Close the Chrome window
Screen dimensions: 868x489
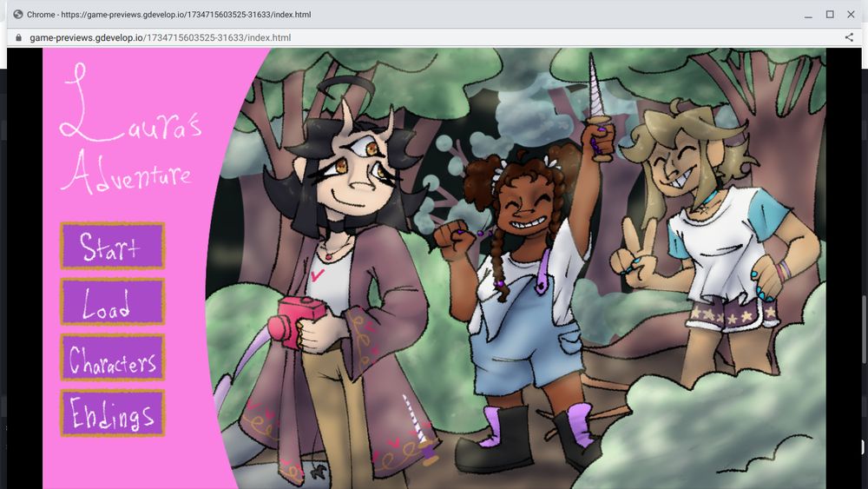coord(851,15)
